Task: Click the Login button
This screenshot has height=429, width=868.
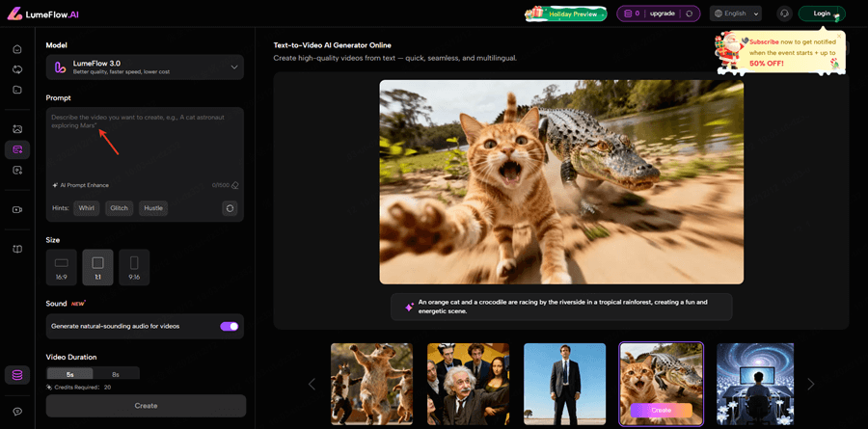Action: tap(822, 13)
